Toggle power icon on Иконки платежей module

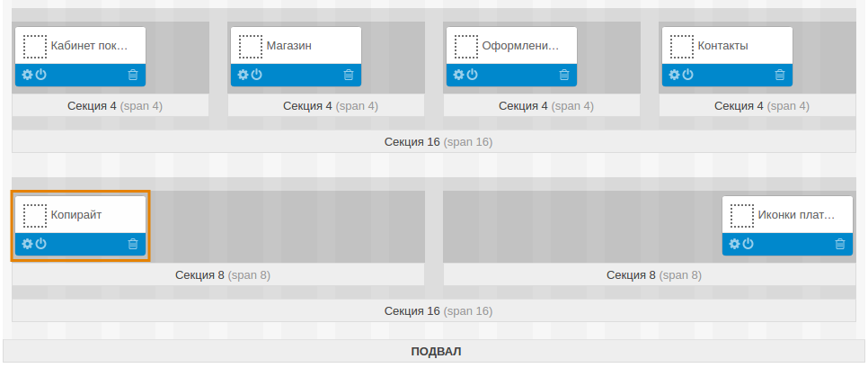click(748, 244)
